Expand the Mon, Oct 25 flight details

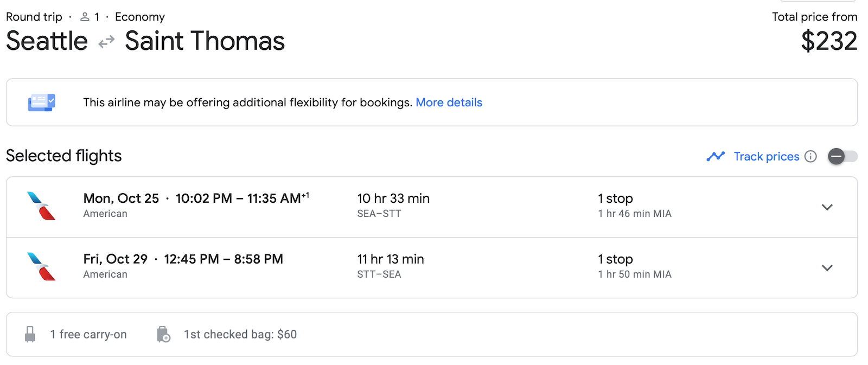(x=827, y=207)
